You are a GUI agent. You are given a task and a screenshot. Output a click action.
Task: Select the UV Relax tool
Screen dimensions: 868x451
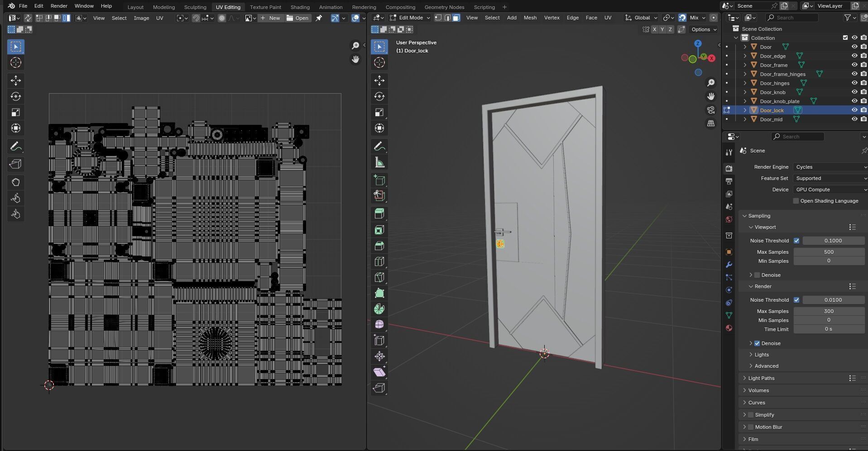[16, 198]
